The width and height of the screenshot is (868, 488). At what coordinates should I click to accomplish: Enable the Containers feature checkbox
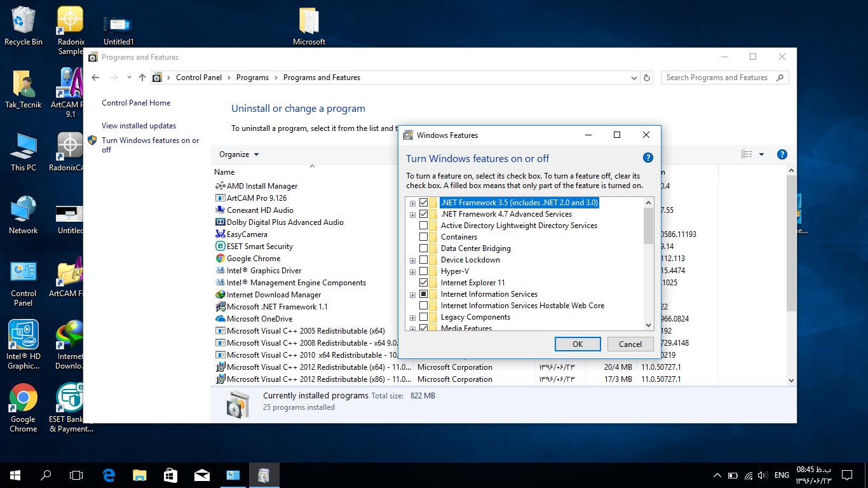point(424,237)
